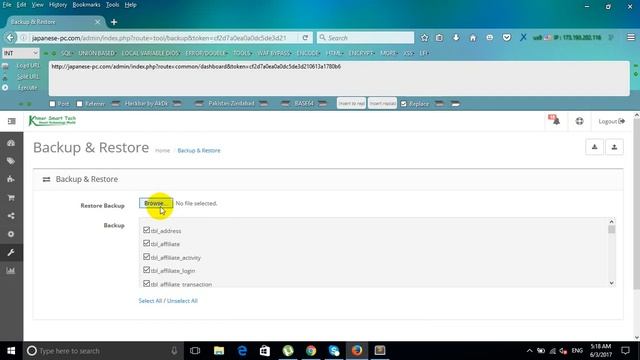Viewport: 640px width, 360px height.
Task: Open Microsoft Edge from the taskbar
Action: coord(242,351)
